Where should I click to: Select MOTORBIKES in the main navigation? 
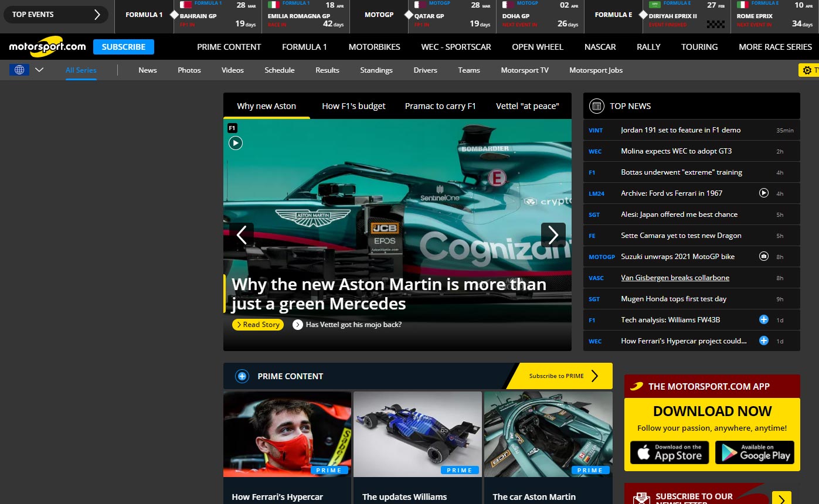pos(374,46)
